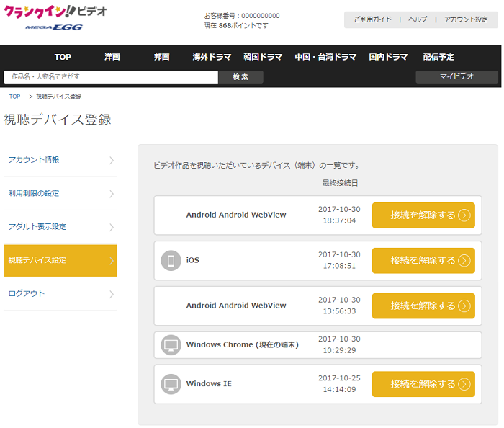Expand the アダルト表示設定 sidebar chevron
Viewport: 504px width, 428px height.
pos(111,227)
